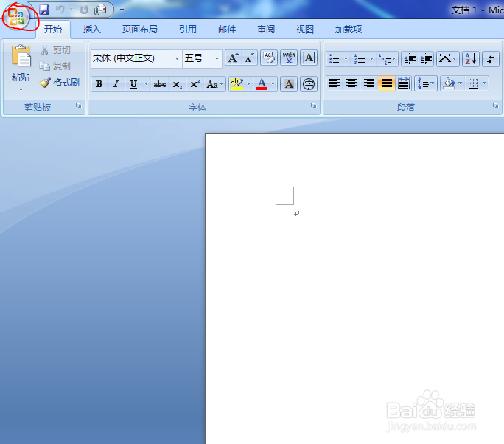Open line spacing menu
The width and height of the screenshot is (504, 444).
coord(426,83)
